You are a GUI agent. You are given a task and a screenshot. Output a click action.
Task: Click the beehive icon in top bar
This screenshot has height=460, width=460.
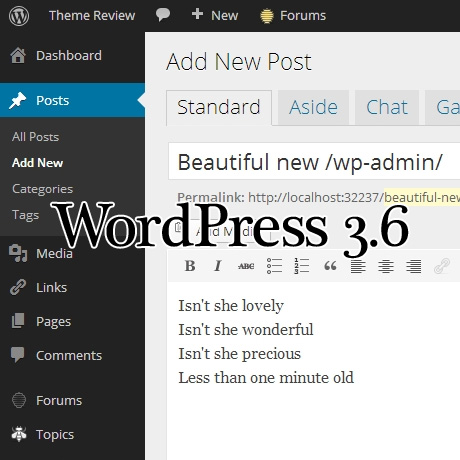click(267, 16)
